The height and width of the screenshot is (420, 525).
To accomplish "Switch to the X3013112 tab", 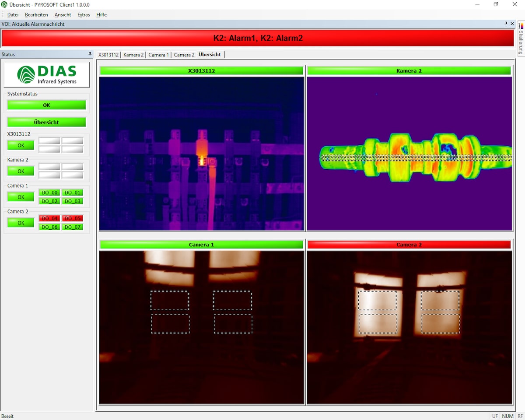I will [x=108, y=55].
